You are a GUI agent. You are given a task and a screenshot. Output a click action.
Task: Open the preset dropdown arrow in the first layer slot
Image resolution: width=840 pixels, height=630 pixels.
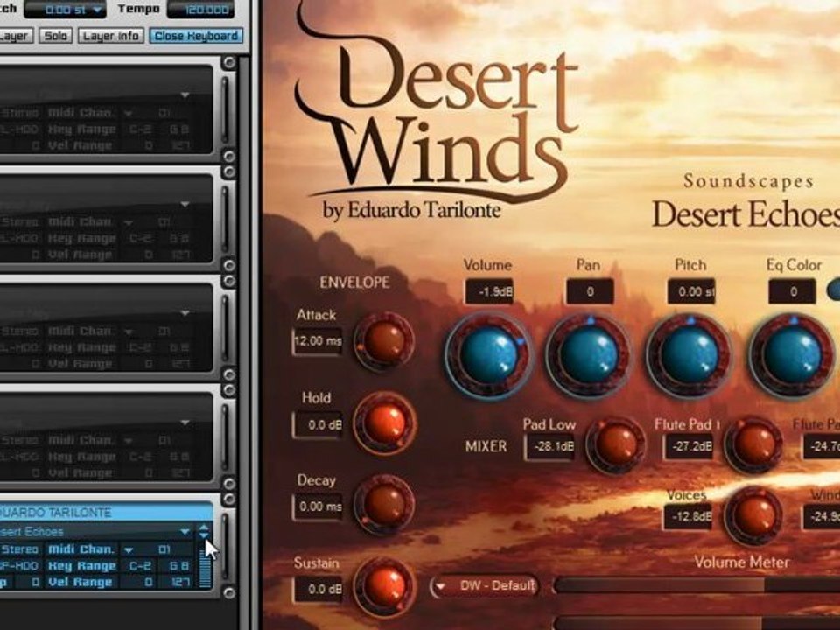tap(185, 94)
